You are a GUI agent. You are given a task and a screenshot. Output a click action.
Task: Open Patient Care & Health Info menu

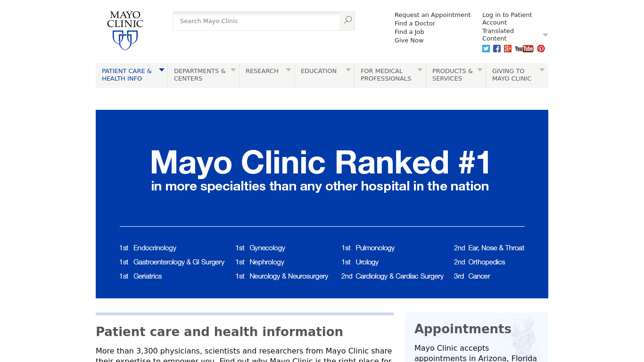127,75
